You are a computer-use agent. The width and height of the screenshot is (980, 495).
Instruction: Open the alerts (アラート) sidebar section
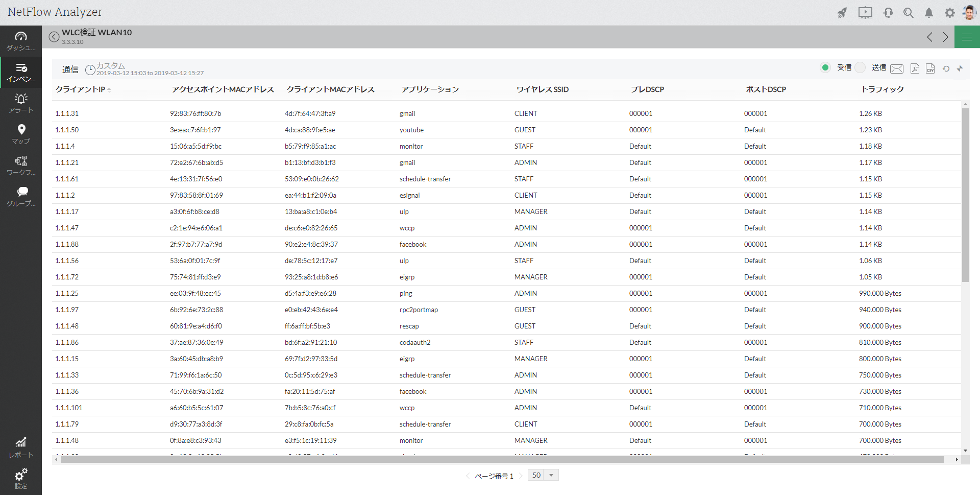(x=21, y=103)
